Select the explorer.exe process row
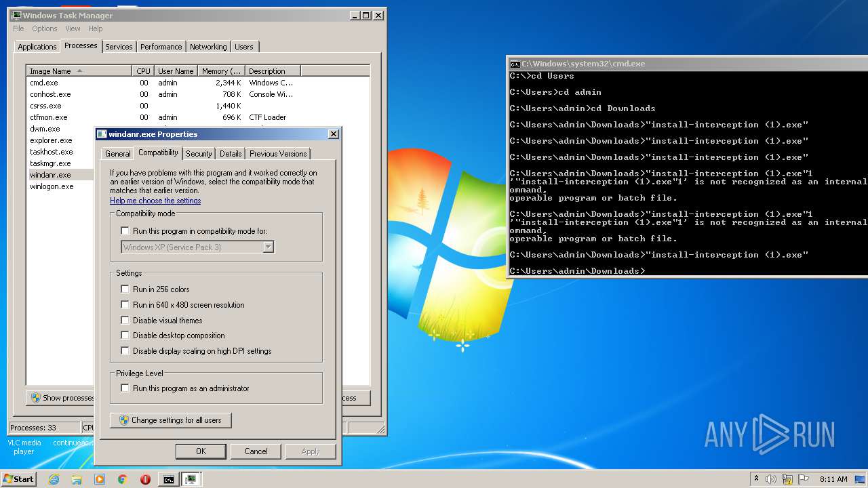This screenshot has height=488, width=868. [x=60, y=140]
